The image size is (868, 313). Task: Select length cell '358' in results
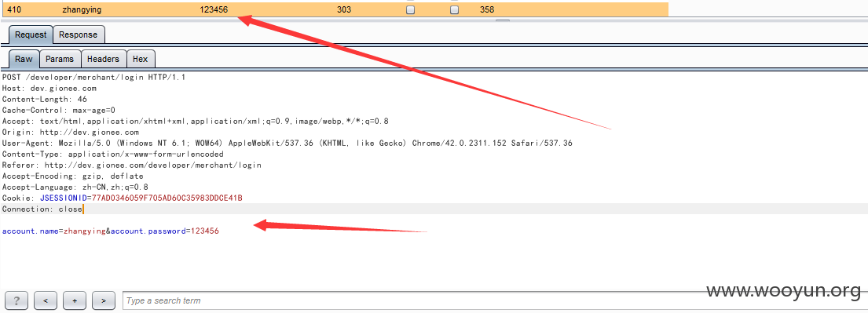(487, 10)
